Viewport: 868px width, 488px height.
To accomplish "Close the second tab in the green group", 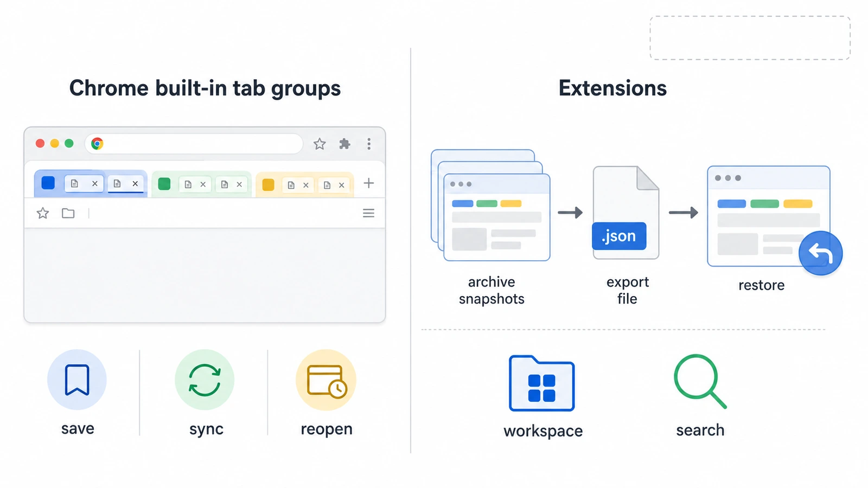I will (x=239, y=184).
